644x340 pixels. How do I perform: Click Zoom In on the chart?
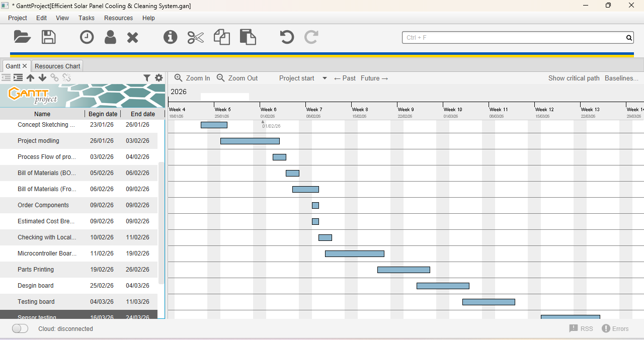192,78
